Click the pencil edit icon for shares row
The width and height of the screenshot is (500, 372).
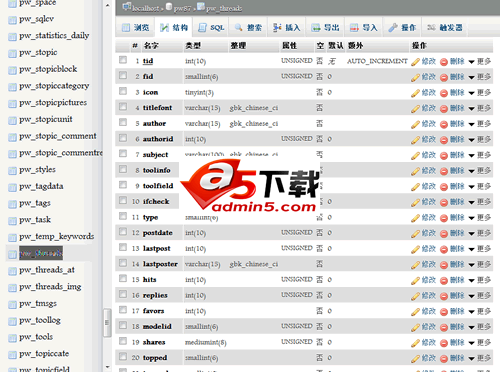415,343
